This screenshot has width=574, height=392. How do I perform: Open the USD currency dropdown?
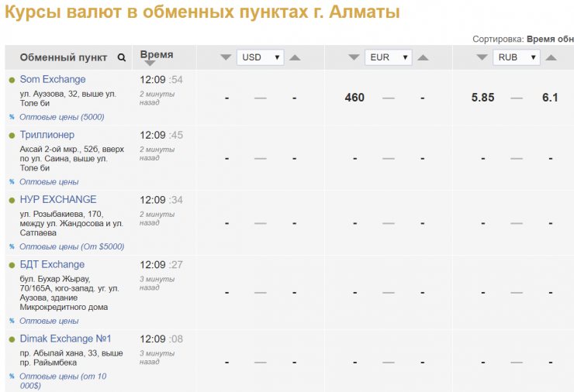260,57
